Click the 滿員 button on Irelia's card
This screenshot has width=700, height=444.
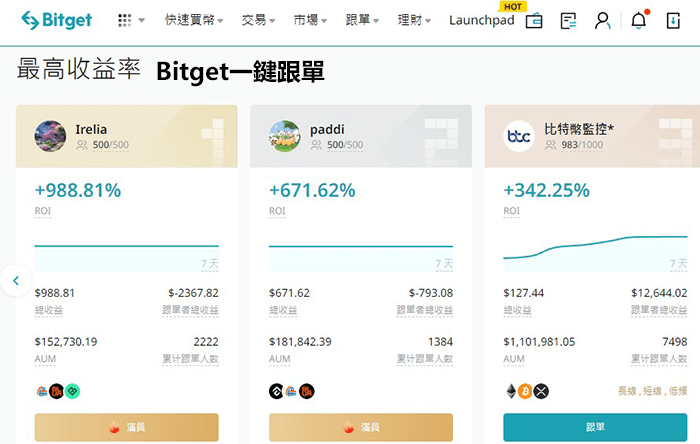pos(126,427)
